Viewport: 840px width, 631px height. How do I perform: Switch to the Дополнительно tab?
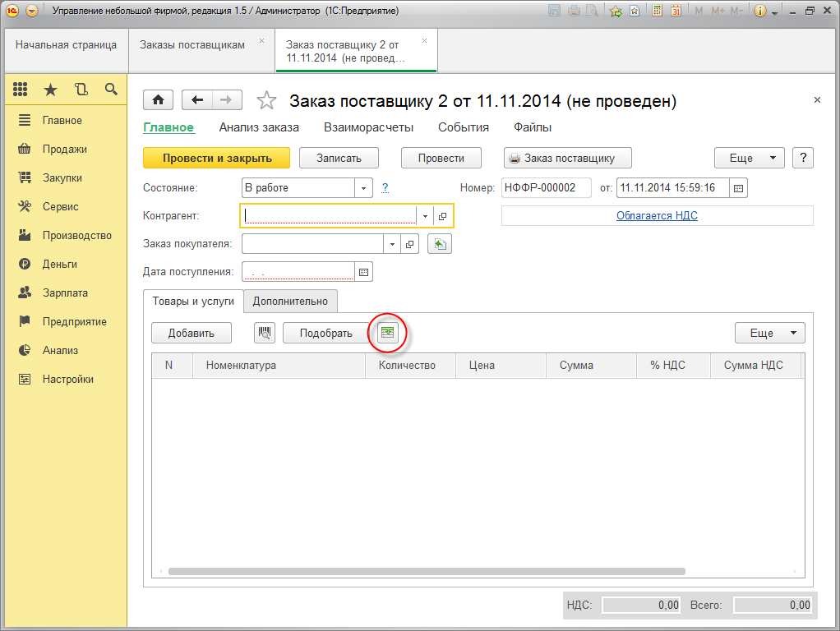click(290, 302)
